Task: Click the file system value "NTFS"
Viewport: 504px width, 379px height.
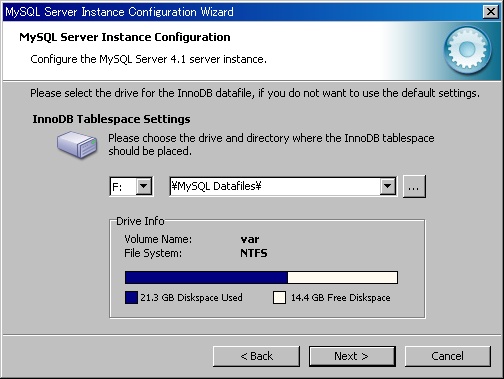Action: point(254,253)
